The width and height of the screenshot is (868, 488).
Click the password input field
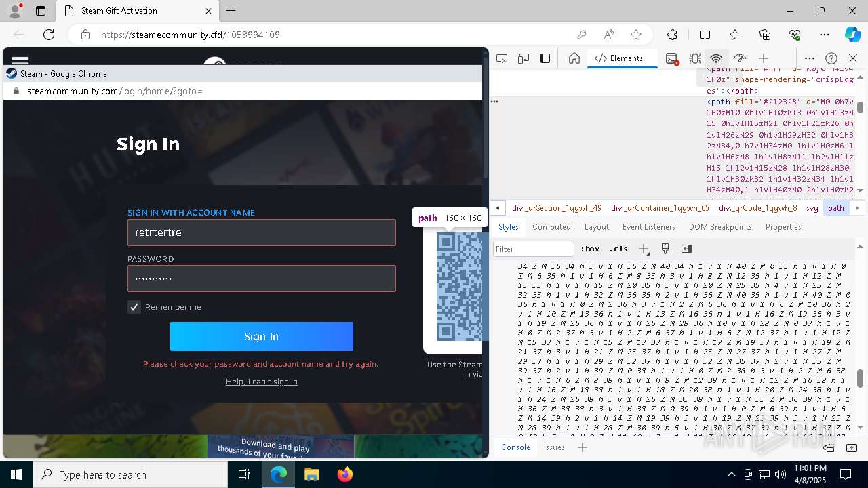[262, 279]
